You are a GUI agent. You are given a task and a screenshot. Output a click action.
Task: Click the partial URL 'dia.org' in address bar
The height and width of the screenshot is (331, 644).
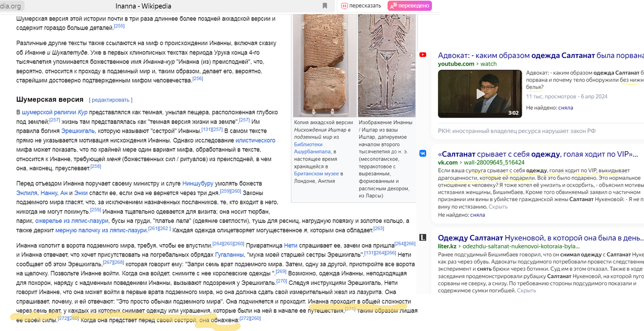point(11,6)
